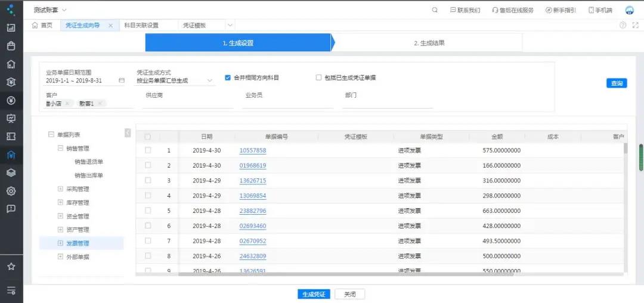
Task: Click the search magnifier icon in top bar
Action: point(435,10)
